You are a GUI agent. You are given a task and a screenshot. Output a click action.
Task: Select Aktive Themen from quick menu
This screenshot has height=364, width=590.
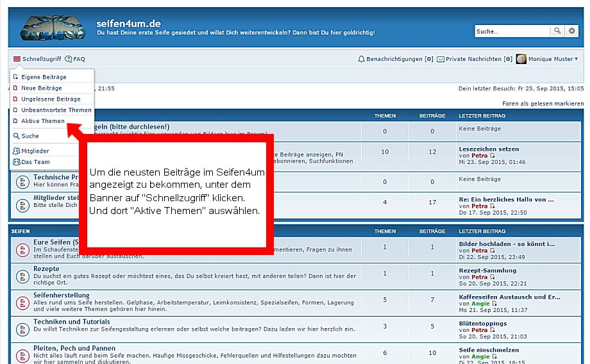42,121
